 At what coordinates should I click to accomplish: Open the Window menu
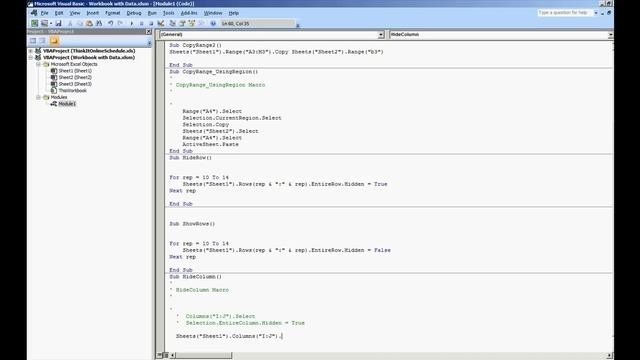tap(213, 13)
